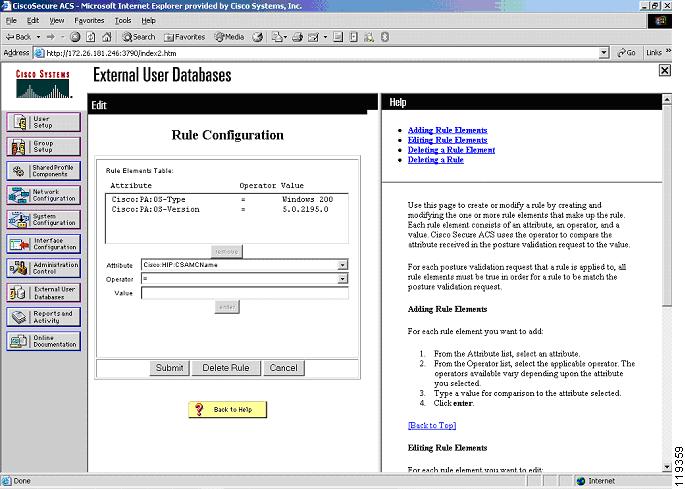Open External User Databases in sidebar

coord(44,292)
